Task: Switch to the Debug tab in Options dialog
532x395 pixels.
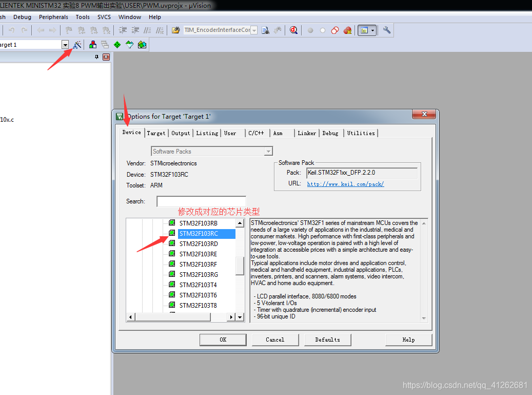Action: (x=330, y=133)
